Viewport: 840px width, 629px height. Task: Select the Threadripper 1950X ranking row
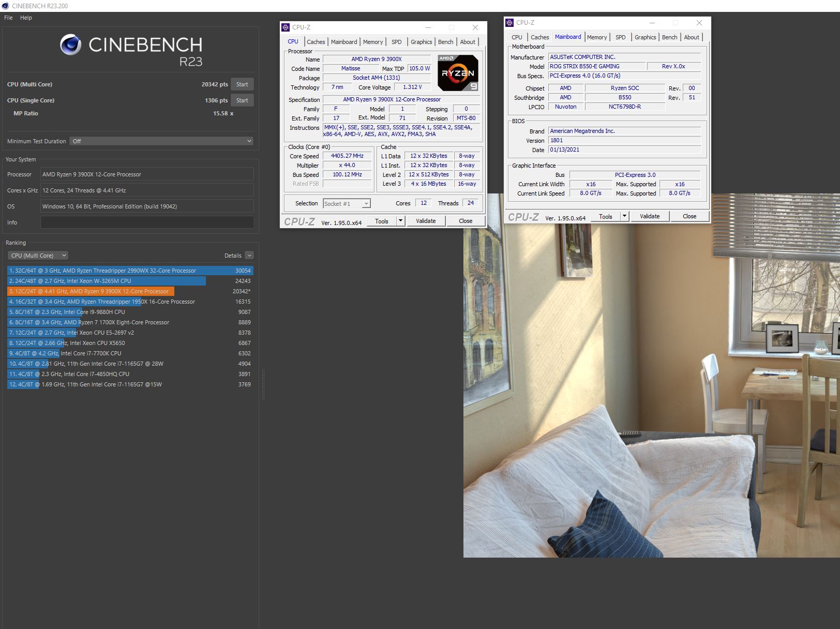click(x=130, y=302)
